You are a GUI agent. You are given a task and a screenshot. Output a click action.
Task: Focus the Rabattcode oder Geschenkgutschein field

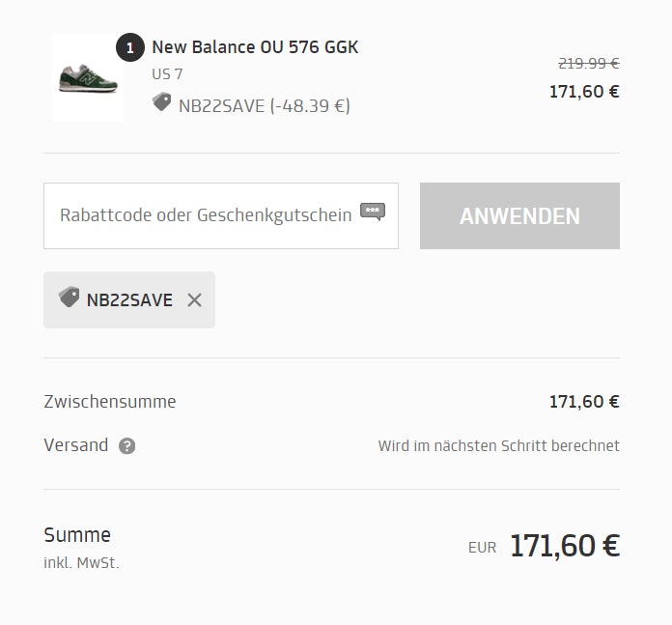pos(205,215)
